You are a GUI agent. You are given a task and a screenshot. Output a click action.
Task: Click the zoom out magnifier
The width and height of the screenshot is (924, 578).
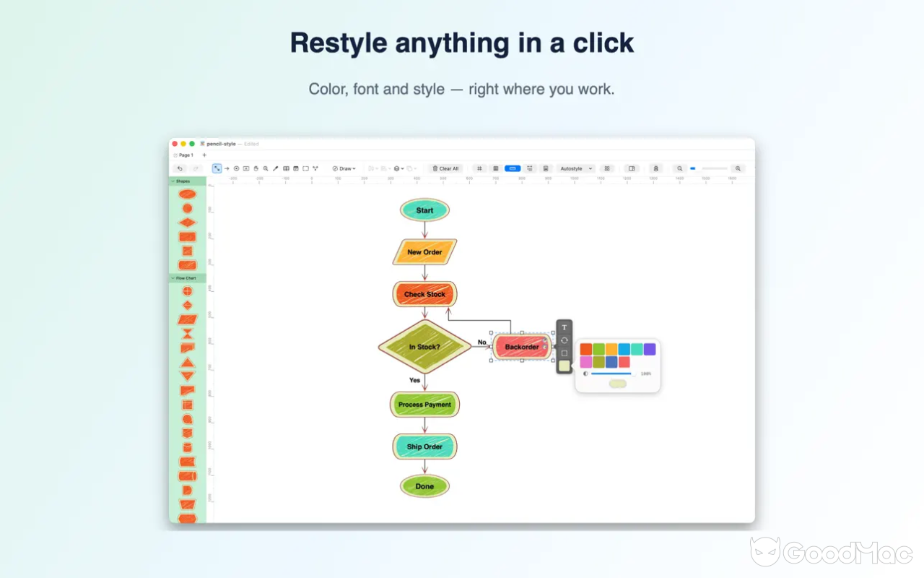click(679, 168)
